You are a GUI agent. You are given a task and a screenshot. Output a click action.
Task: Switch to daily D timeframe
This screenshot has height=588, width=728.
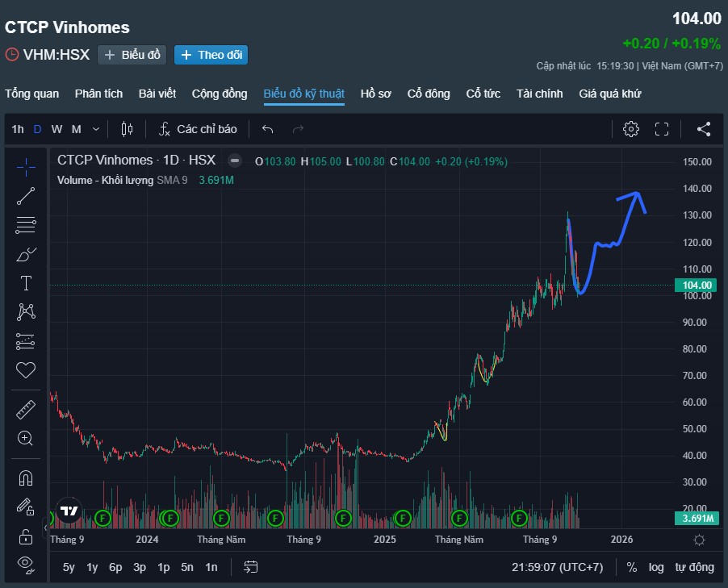click(38, 129)
